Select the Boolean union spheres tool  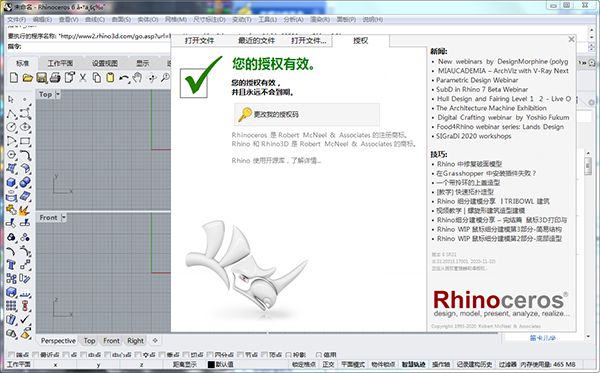(25, 182)
